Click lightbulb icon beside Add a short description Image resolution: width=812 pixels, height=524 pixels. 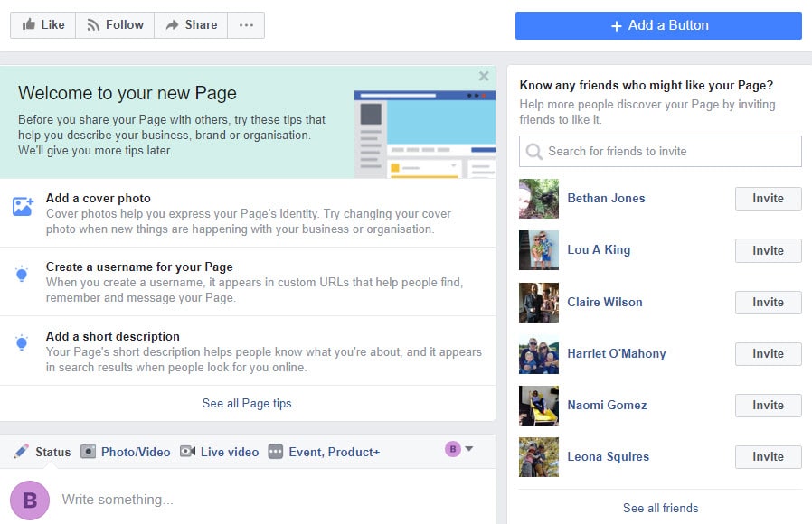pos(23,343)
